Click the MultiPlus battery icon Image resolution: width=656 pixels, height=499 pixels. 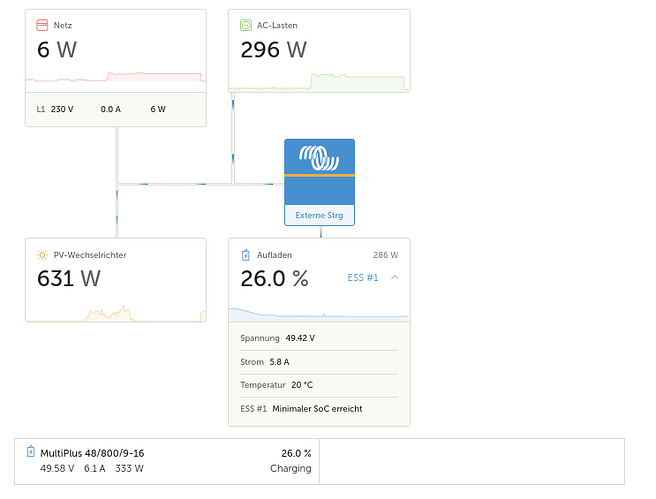click(x=30, y=452)
